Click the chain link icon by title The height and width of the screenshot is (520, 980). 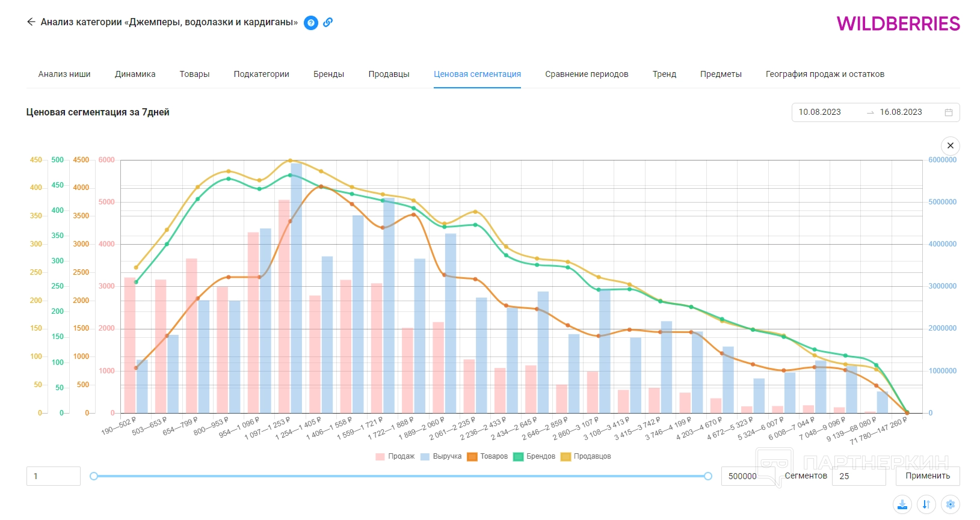pyautogui.click(x=328, y=22)
